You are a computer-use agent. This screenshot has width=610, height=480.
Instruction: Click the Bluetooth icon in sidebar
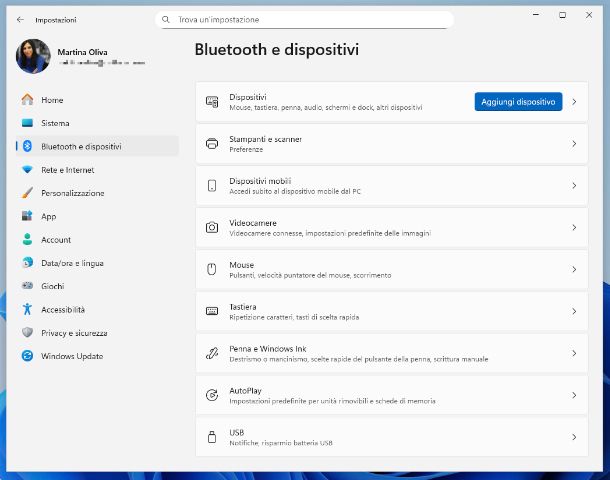27,146
